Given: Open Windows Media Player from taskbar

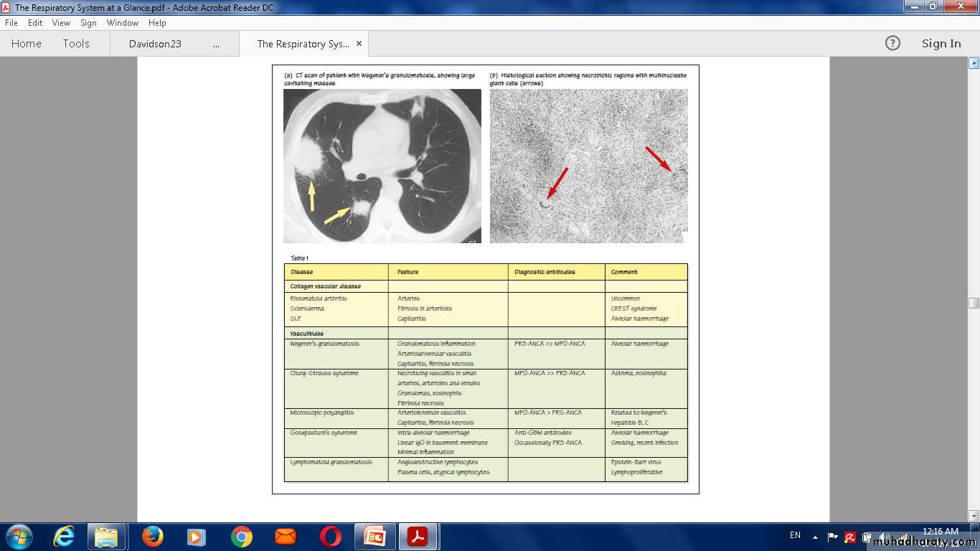Looking at the screenshot, I should [x=196, y=537].
